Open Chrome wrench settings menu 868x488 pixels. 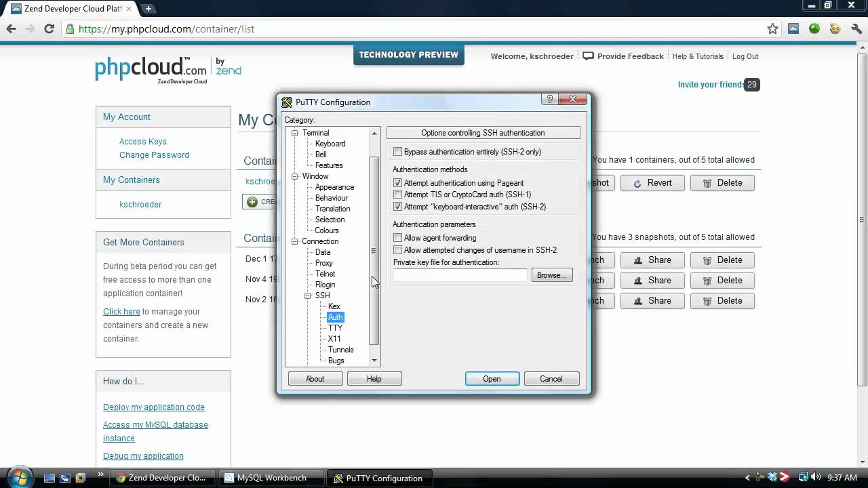(x=856, y=28)
